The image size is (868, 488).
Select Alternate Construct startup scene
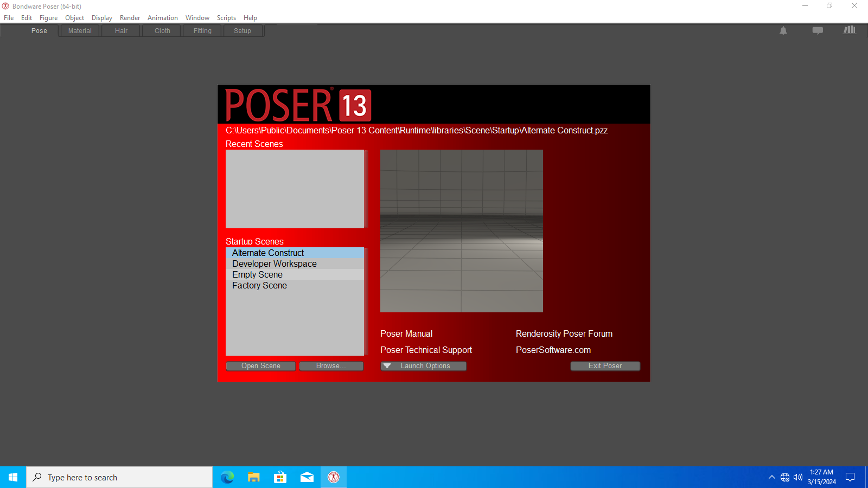(x=295, y=253)
